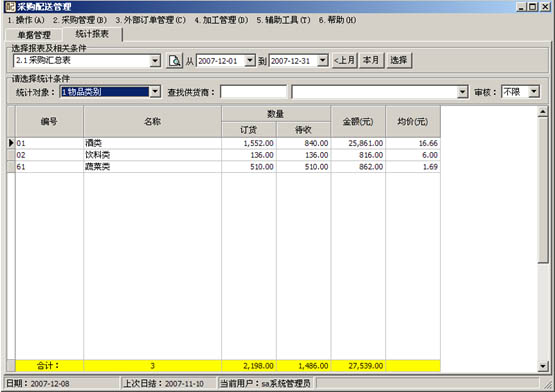Click the 862.00 amount cell
Image resolution: width=555 pixels, height=392 pixels.
coord(358,167)
